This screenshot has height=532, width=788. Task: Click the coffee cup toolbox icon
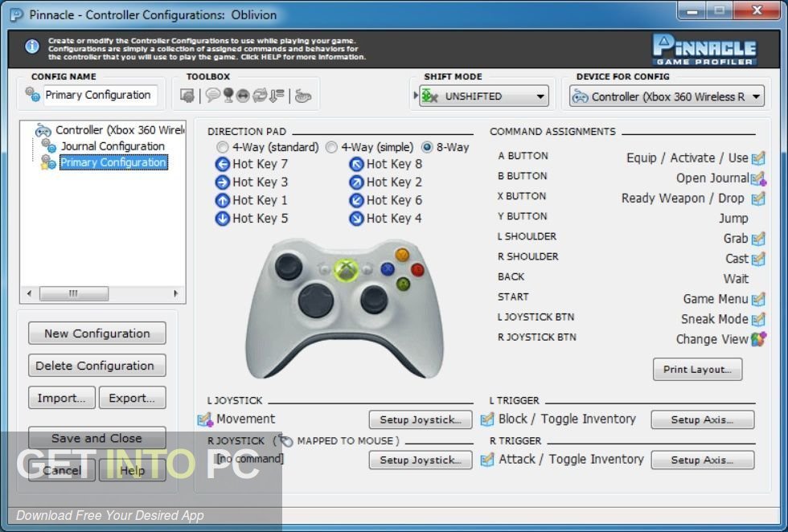[x=303, y=95]
